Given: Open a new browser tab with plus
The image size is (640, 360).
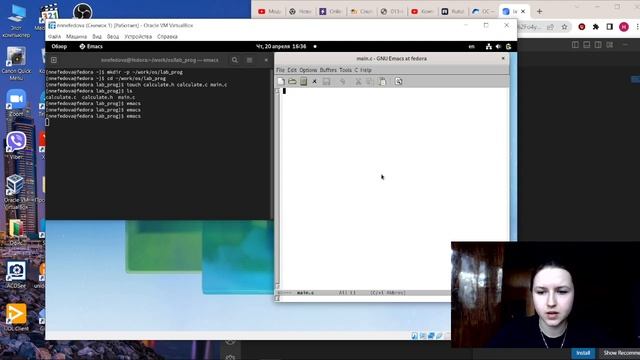Looking at the screenshot, I should point(540,11).
